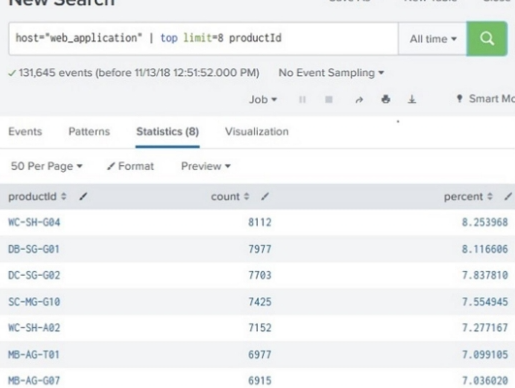The height and width of the screenshot is (388, 515).
Task: Select count value 6915
Action: (260, 381)
